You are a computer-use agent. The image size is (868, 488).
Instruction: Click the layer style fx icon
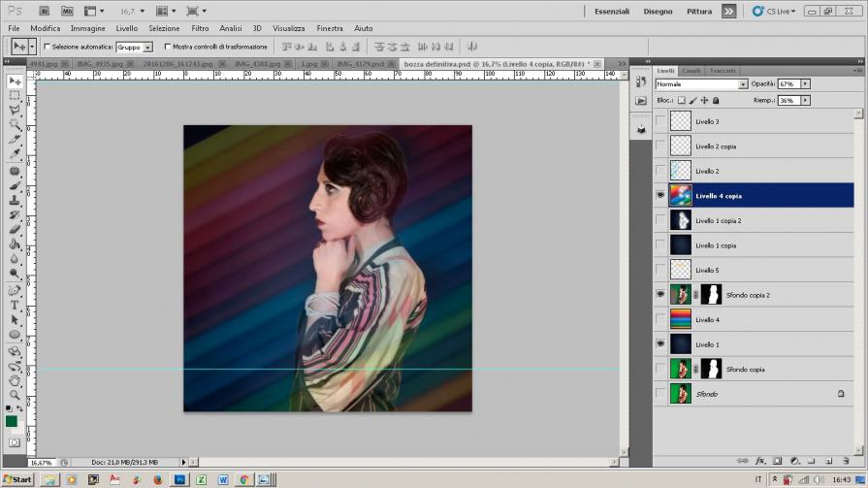(x=760, y=461)
